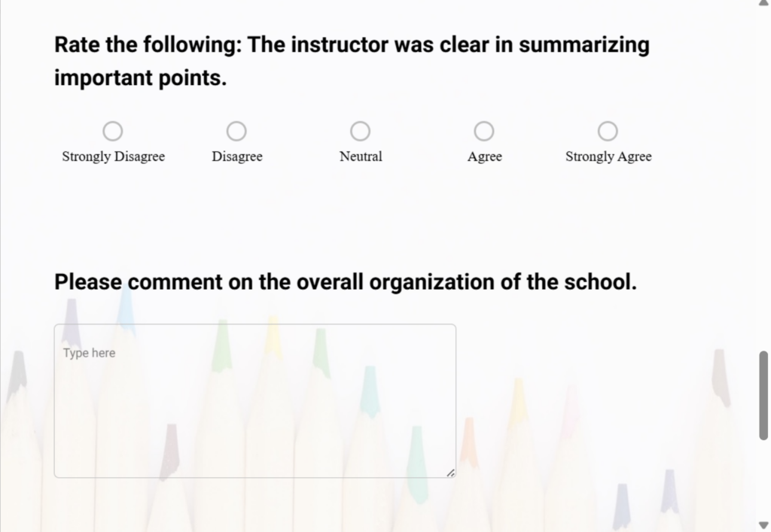Click the Disagree label text
This screenshot has height=532, width=771.
(236, 157)
